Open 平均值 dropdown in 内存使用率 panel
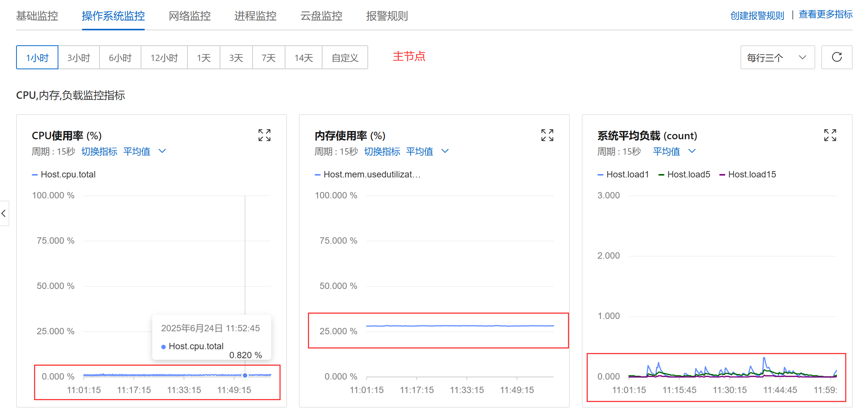 427,151
